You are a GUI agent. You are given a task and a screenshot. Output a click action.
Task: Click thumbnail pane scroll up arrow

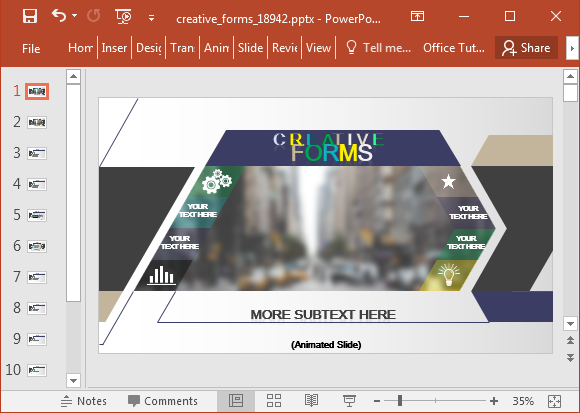tap(73, 77)
